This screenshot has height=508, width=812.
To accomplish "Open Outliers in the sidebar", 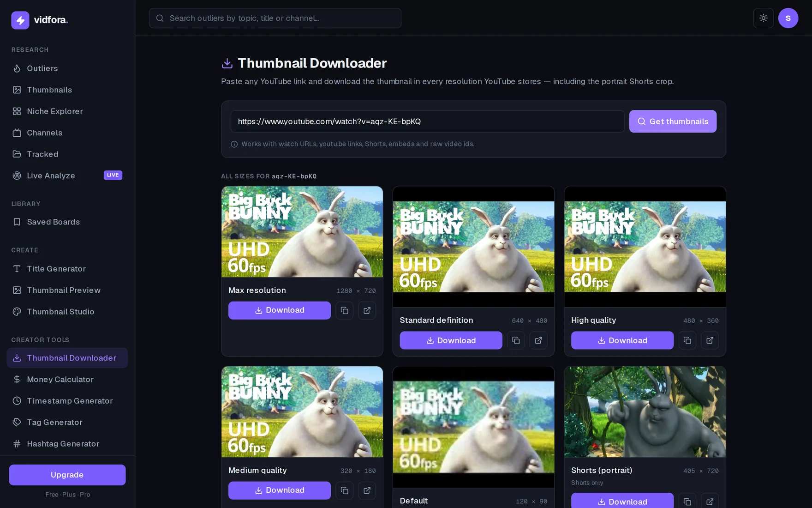I will (67, 68).
